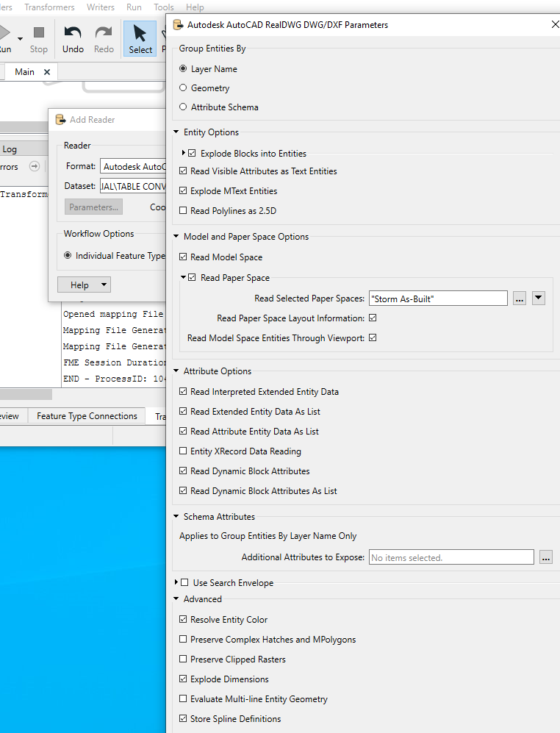The width and height of the screenshot is (560, 733).
Task: Open the Transformers menu
Action: tap(49, 7)
